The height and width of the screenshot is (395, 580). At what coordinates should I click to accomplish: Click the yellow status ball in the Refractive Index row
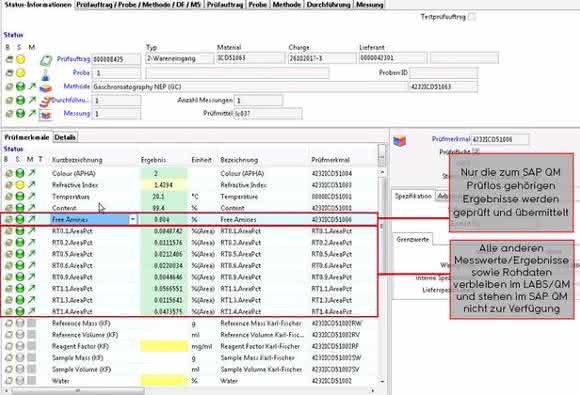pos(20,185)
